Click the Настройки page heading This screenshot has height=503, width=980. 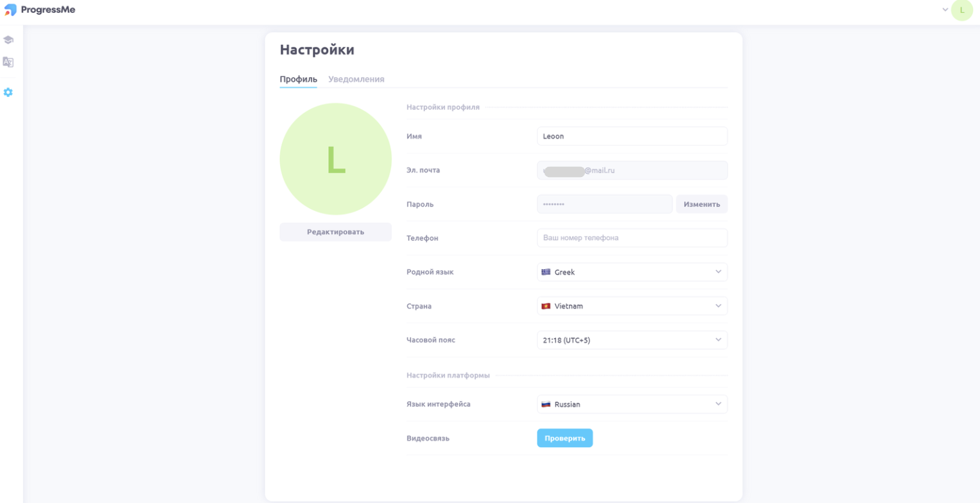[x=317, y=50]
